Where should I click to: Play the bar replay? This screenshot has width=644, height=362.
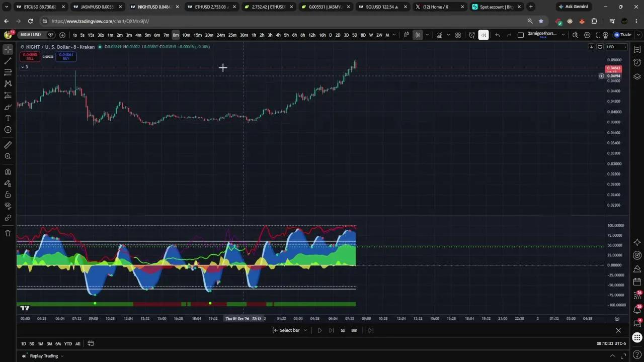tap(319, 330)
